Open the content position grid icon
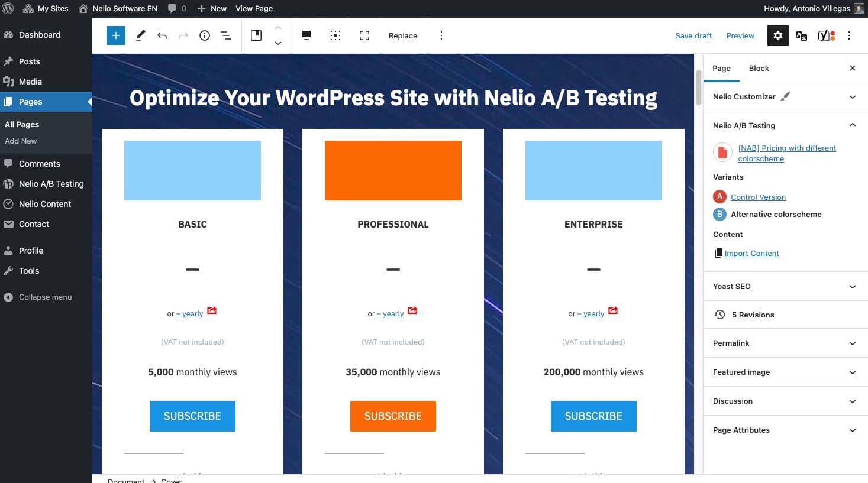 335,35
